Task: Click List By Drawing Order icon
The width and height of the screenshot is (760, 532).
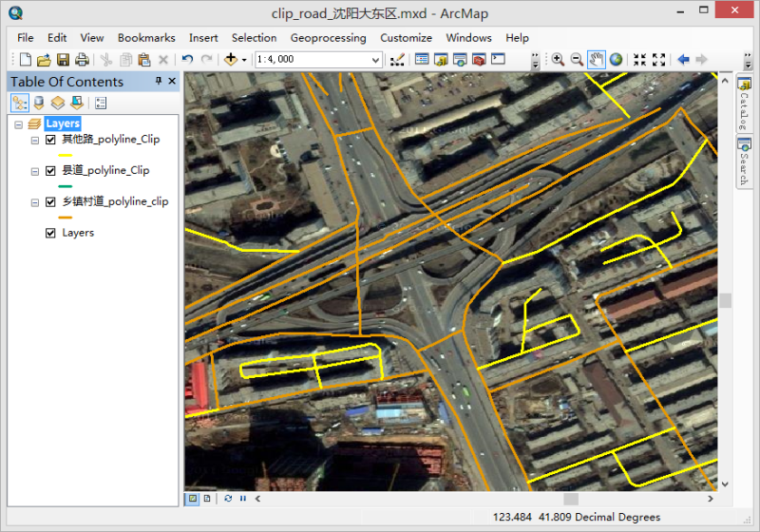Action: [19, 103]
